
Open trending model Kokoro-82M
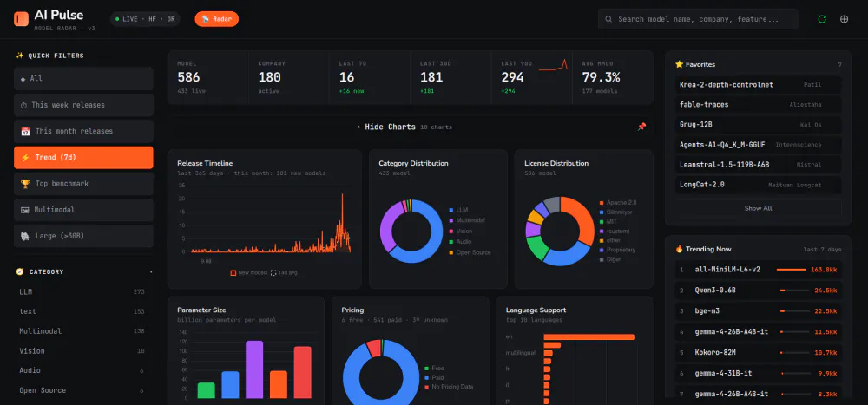pos(758,352)
